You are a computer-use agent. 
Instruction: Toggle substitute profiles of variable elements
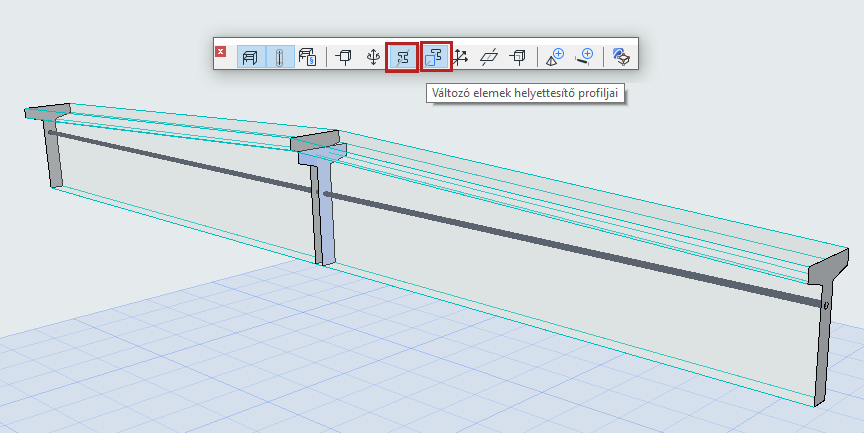pos(436,57)
